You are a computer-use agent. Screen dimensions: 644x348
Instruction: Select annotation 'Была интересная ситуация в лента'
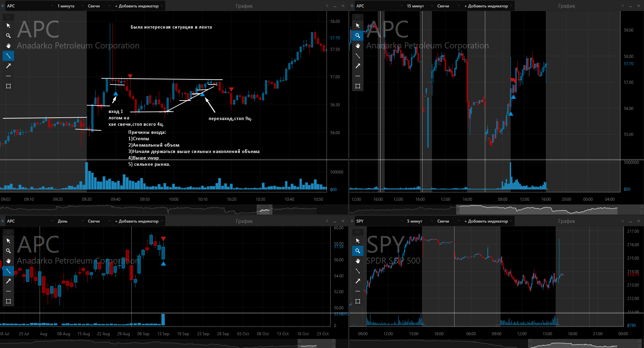[x=171, y=27]
